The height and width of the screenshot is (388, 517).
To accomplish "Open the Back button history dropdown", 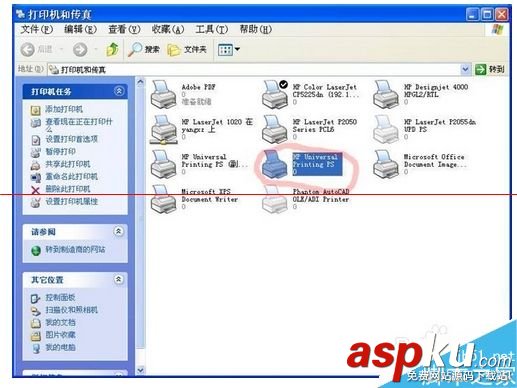I will (x=62, y=50).
